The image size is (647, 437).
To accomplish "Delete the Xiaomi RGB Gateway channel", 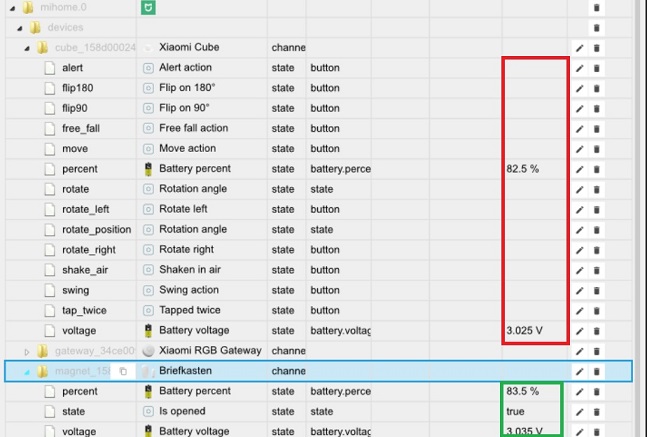I will click(597, 351).
